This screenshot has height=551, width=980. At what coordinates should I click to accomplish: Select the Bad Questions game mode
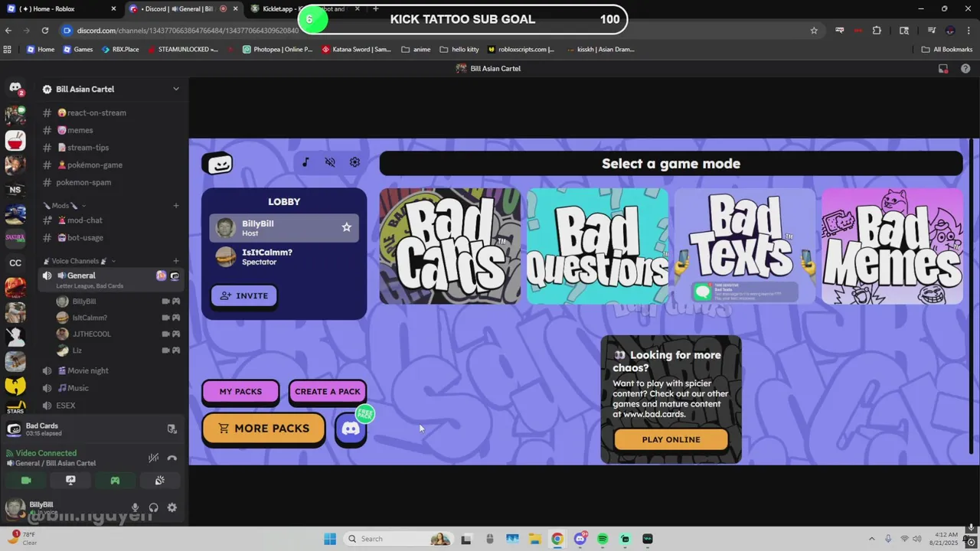pos(597,246)
